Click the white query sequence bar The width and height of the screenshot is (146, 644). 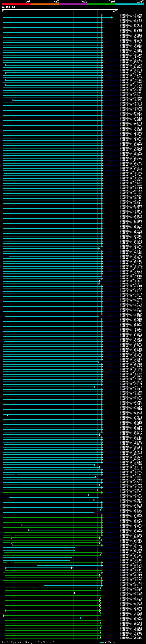click(x=60, y=10)
